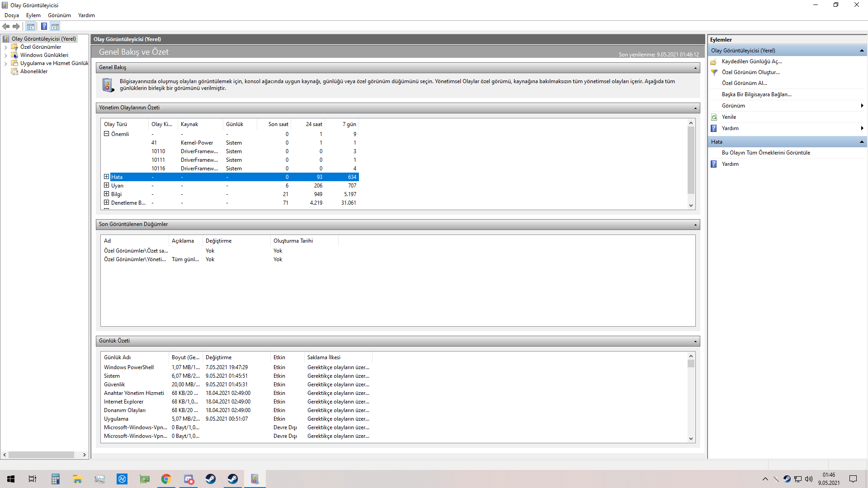Select the Abonelikler tree item
The width and height of the screenshot is (868, 488).
coord(34,71)
